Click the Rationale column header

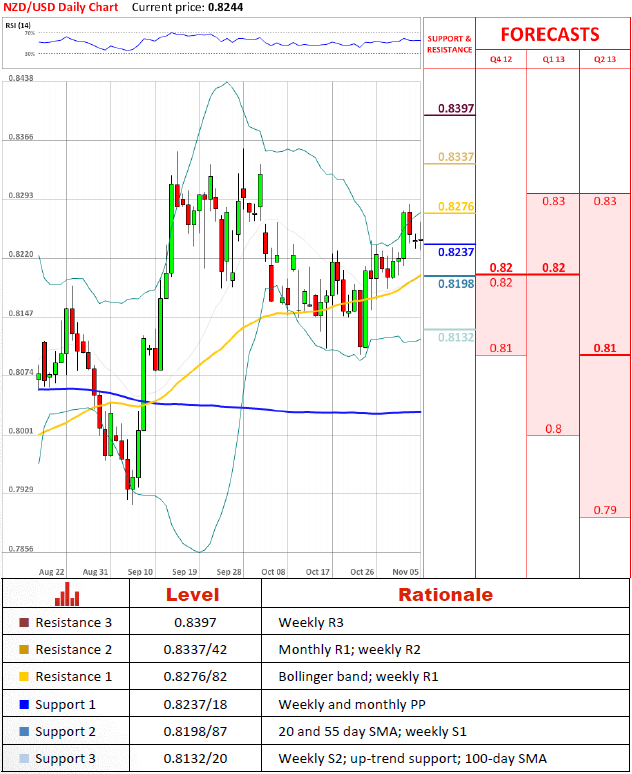click(445, 595)
